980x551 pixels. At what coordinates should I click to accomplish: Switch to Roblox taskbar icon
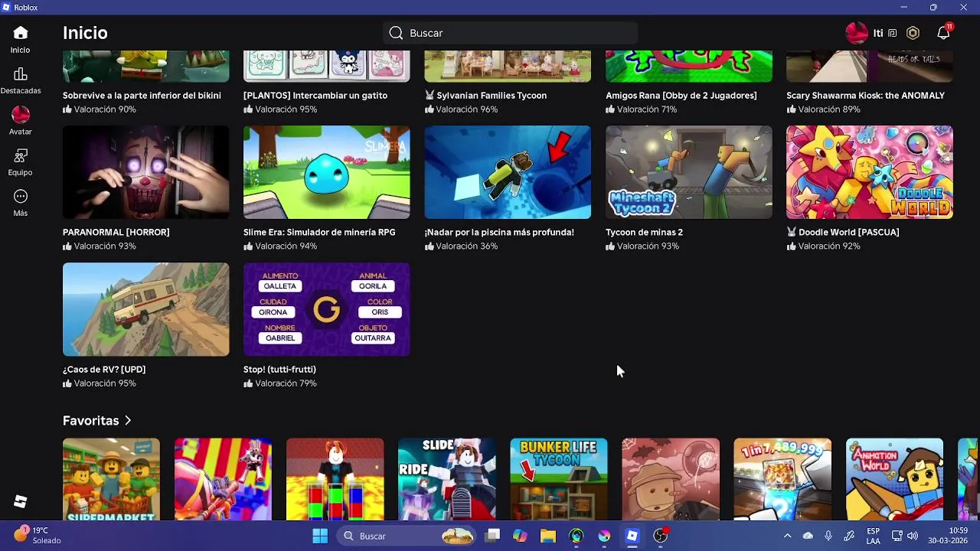632,536
